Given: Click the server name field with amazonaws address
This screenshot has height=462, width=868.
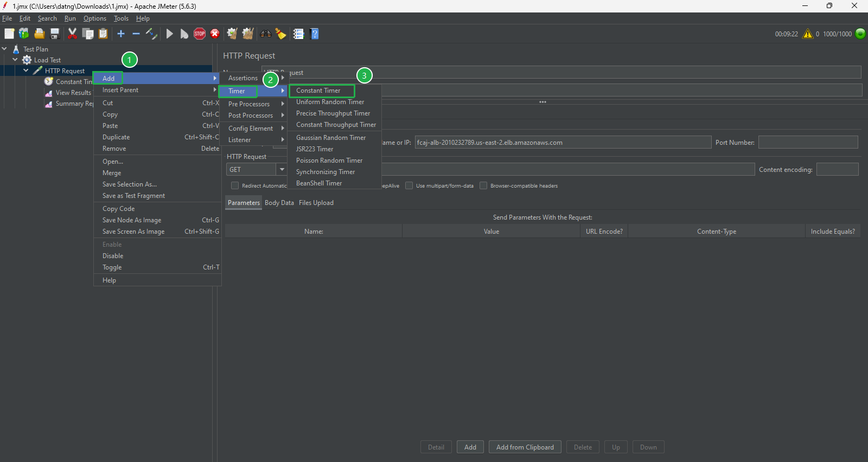Looking at the screenshot, I should tap(563, 143).
